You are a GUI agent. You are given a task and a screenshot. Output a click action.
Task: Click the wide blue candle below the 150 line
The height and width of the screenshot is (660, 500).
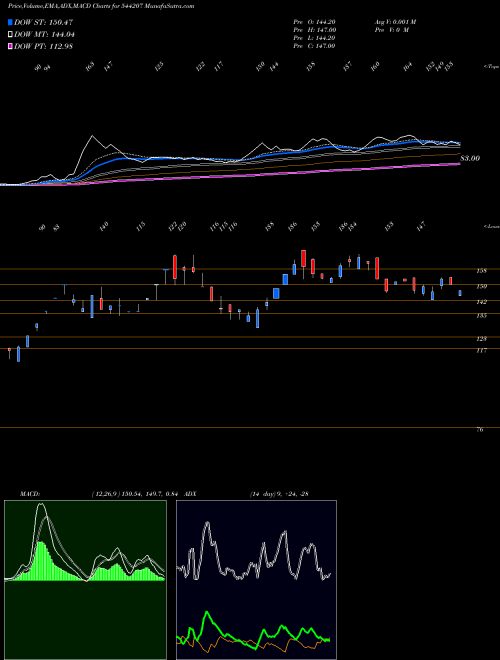coord(277,293)
